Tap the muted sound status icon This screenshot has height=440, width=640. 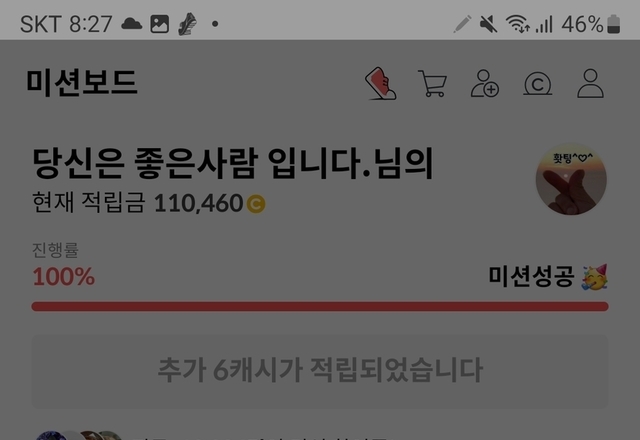click(x=488, y=24)
